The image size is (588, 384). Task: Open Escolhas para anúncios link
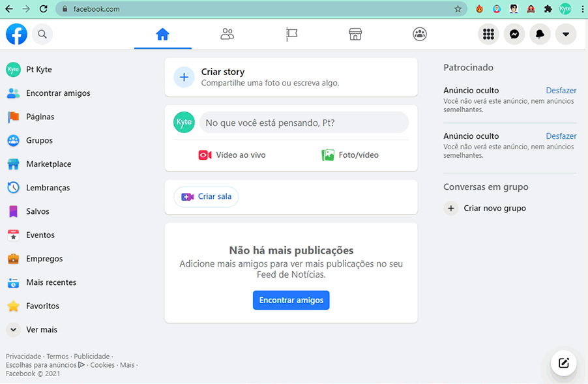click(45, 365)
